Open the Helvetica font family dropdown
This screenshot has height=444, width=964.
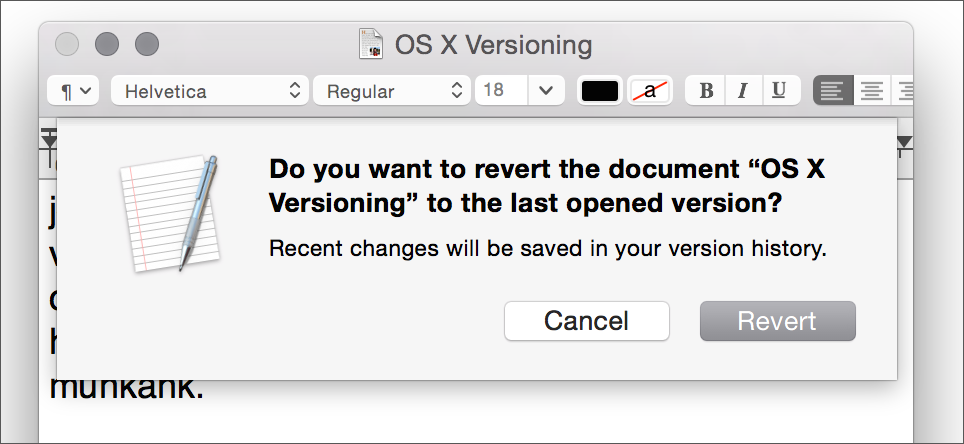[x=210, y=91]
